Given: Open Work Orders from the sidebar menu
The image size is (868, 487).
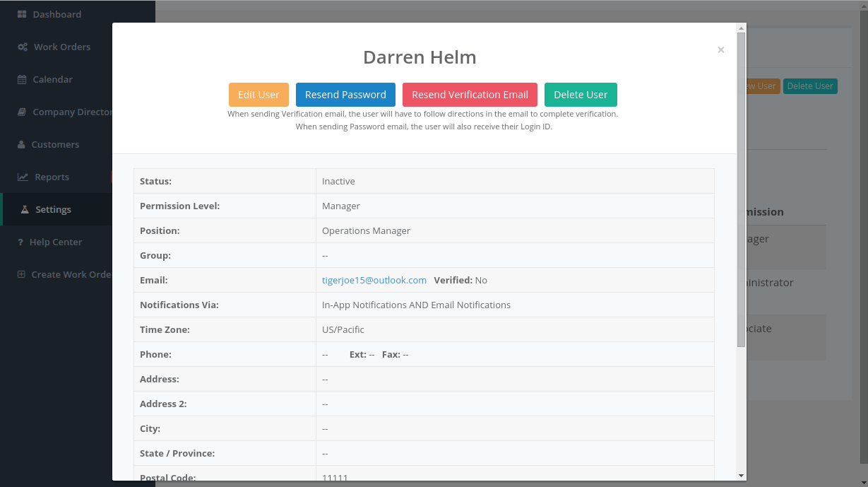Looking at the screenshot, I should 62,47.
